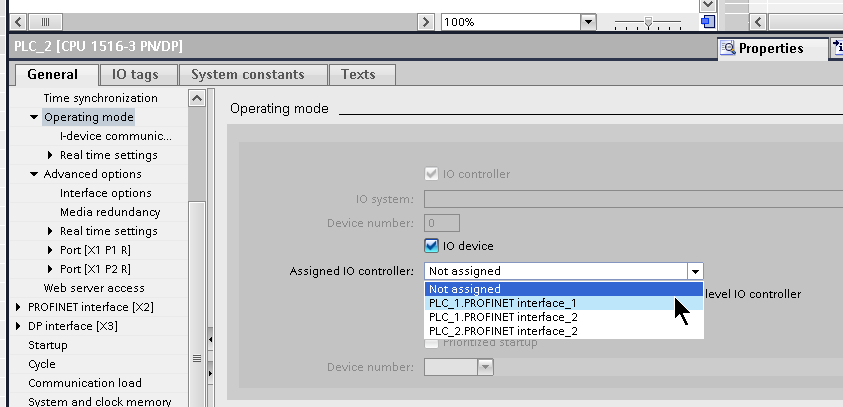Screen dimensions: 843x407
Task: Click the right scroll arrow before zoom box
Action: click(426, 22)
